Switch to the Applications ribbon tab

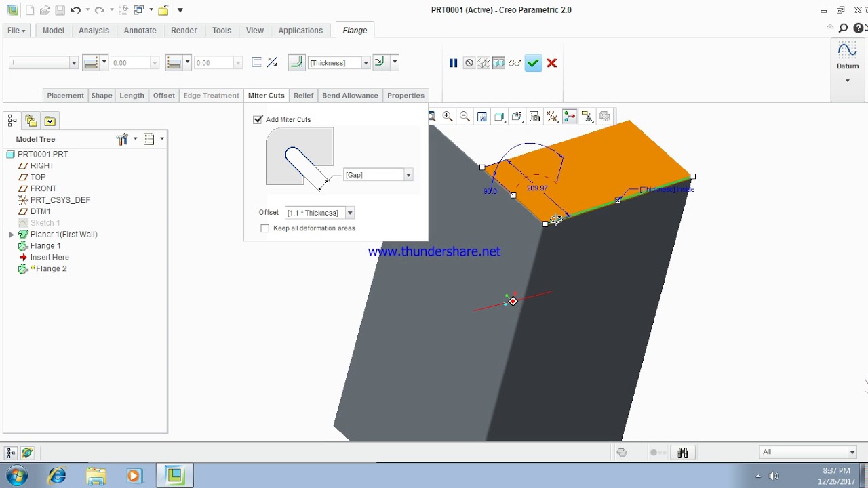pos(300,30)
